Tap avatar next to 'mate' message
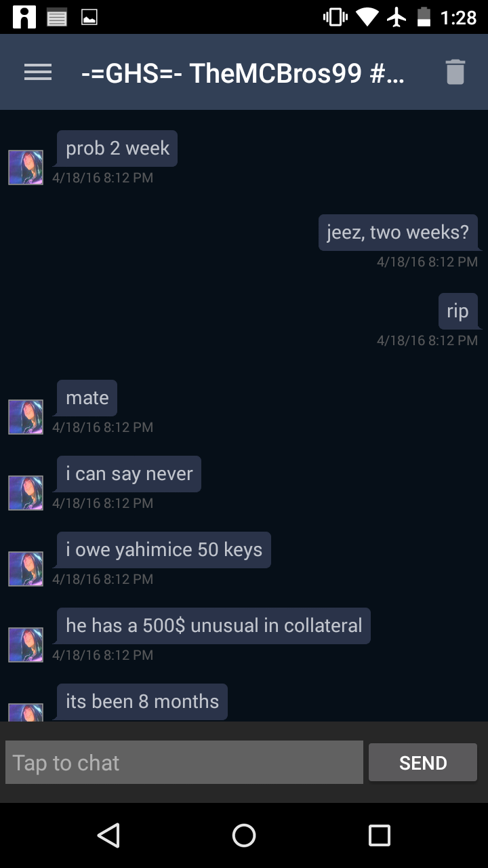The width and height of the screenshot is (488, 868). point(26,417)
